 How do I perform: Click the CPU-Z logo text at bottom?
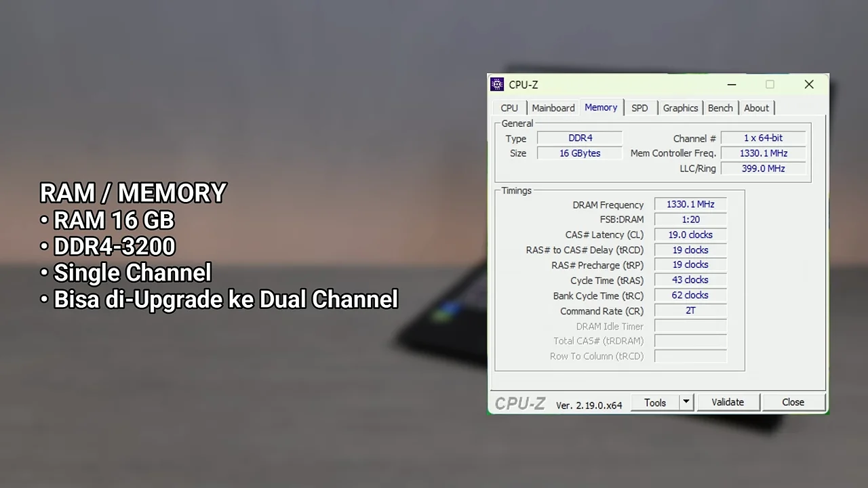point(519,403)
